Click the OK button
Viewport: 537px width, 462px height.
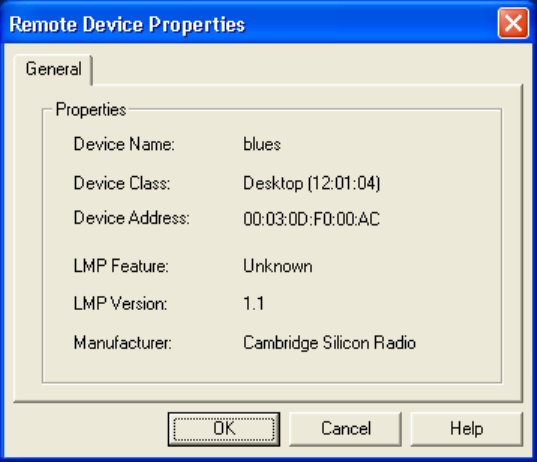coord(224,429)
